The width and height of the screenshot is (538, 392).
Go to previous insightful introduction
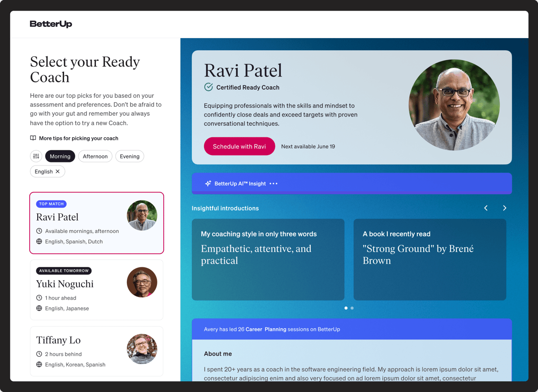tap(486, 208)
